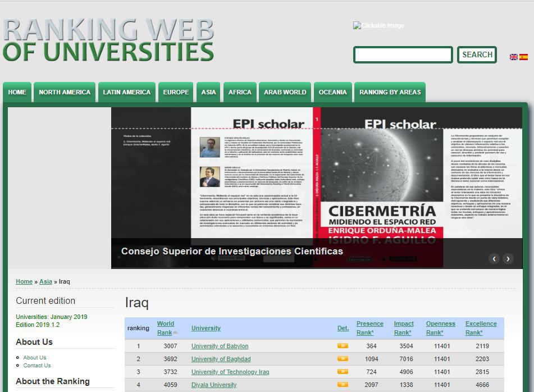
Task: Switch to the RANKING BY AREAS tab
Action: [x=390, y=92]
